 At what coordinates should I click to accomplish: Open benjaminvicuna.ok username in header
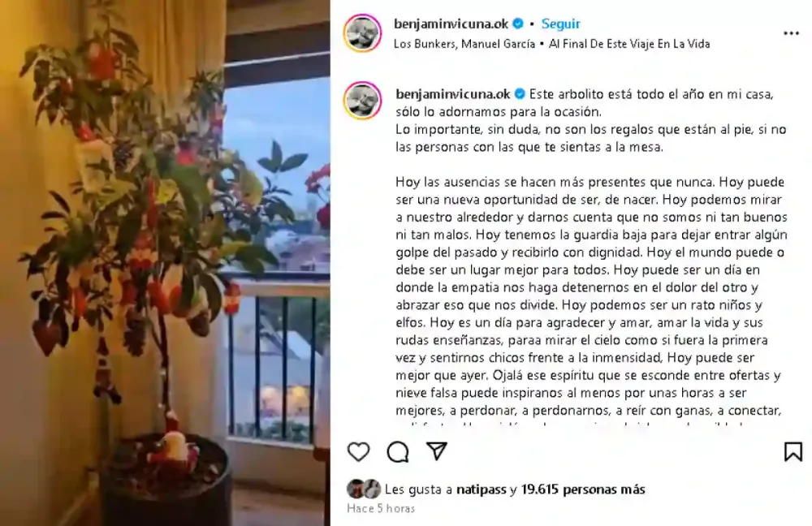coord(451,24)
